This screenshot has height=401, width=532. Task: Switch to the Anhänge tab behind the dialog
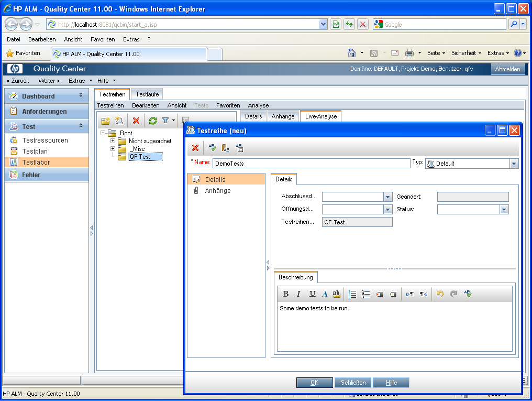point(283,116)
